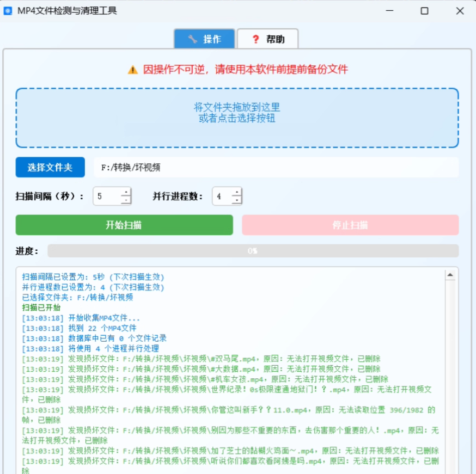Image resolution: width=476 pixels, height=474 pixels.
Task: Click inside the 并行进程数 value field
Action: tap(221, 196)
